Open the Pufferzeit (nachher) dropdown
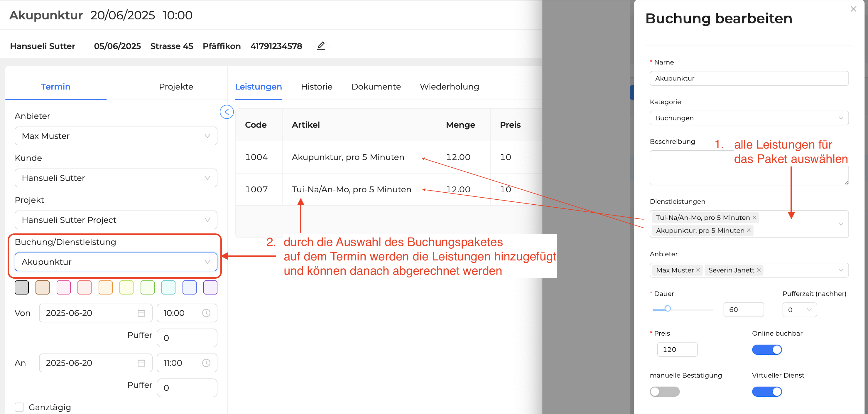The height and width of the screenshot is (414, 868). tap(799, 309)
